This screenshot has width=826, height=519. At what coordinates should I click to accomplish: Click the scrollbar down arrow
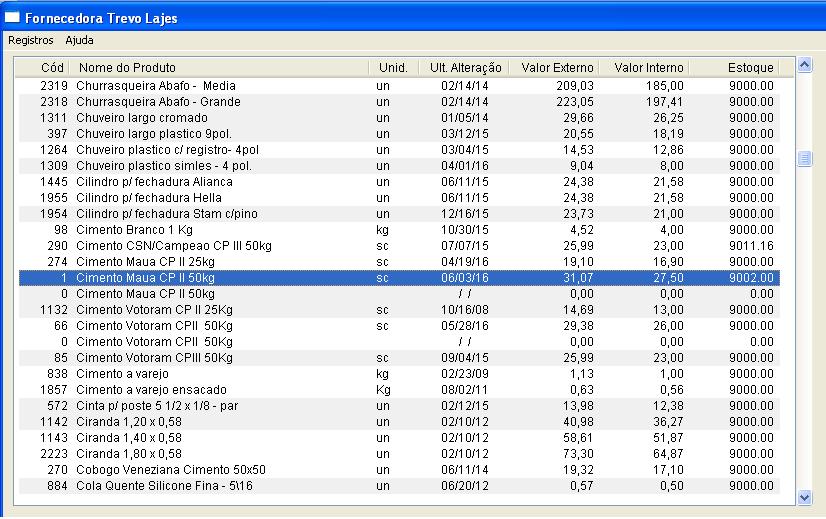pyautogui.click(x=805, y=496)
